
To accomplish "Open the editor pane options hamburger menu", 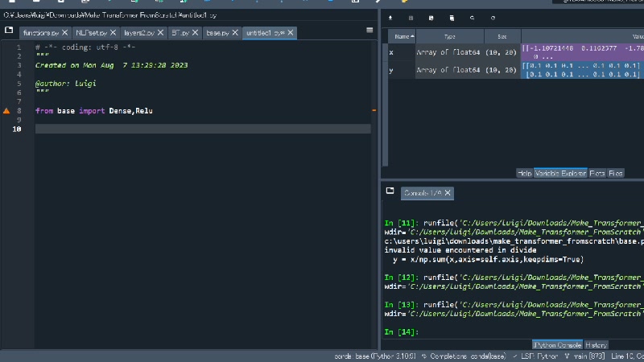I will coord(369,31).
